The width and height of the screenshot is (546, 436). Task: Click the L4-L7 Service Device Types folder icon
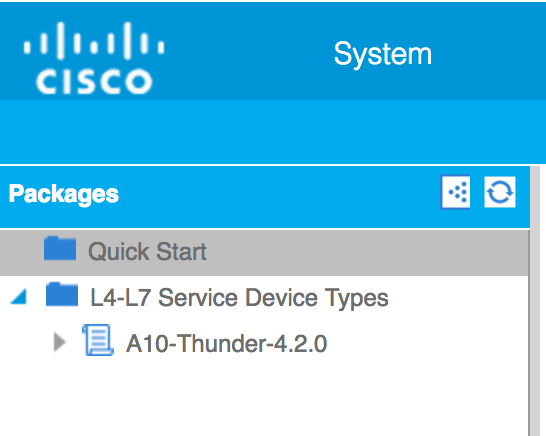tap(62, 295)
